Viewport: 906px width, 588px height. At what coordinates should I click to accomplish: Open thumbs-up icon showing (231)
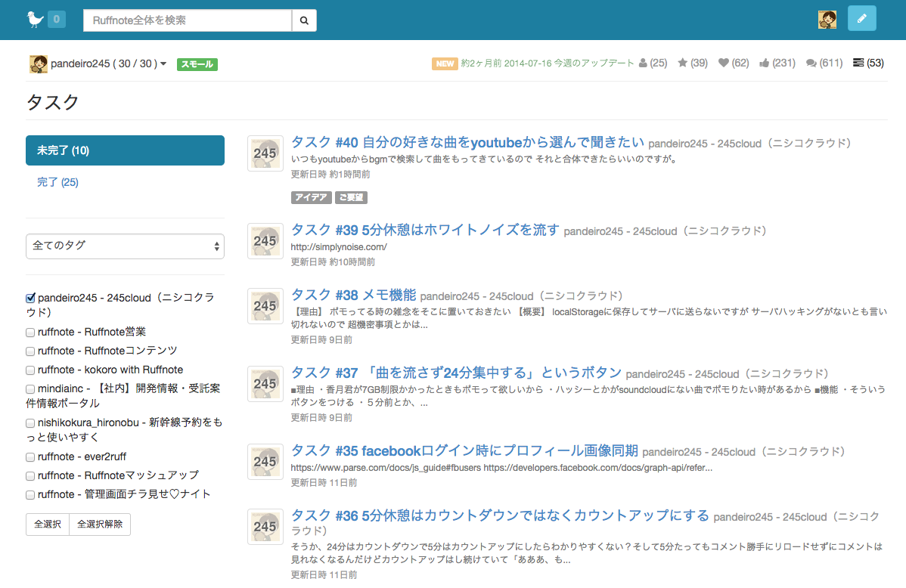pyautogui.click(x=777, y=63)
